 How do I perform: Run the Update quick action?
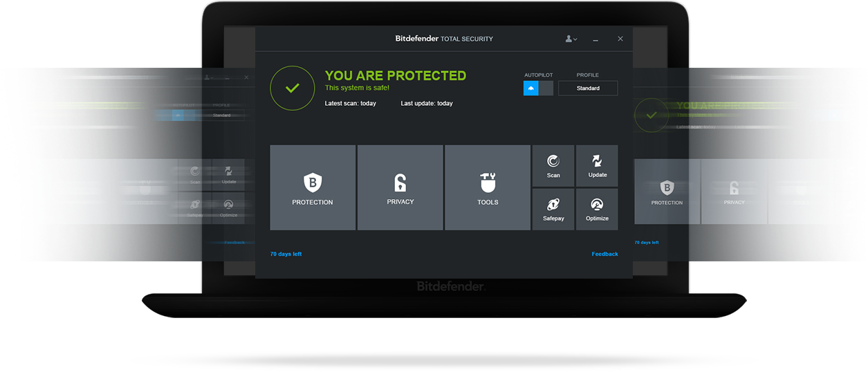pyautogui.click(x=597, y=166)
